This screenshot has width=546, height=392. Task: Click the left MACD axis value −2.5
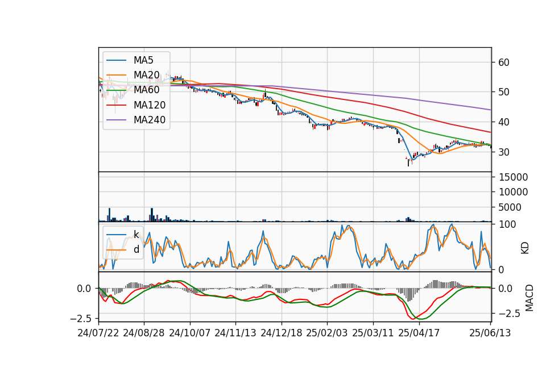(81, 319)
